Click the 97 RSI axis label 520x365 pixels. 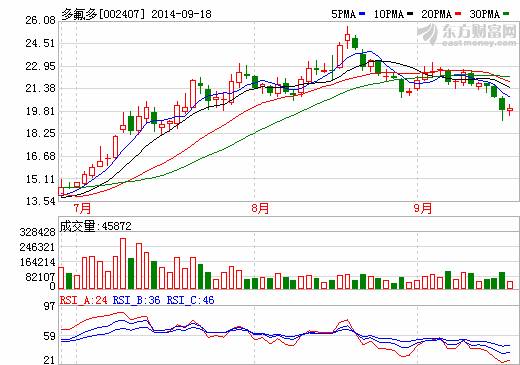coord(50,306)
